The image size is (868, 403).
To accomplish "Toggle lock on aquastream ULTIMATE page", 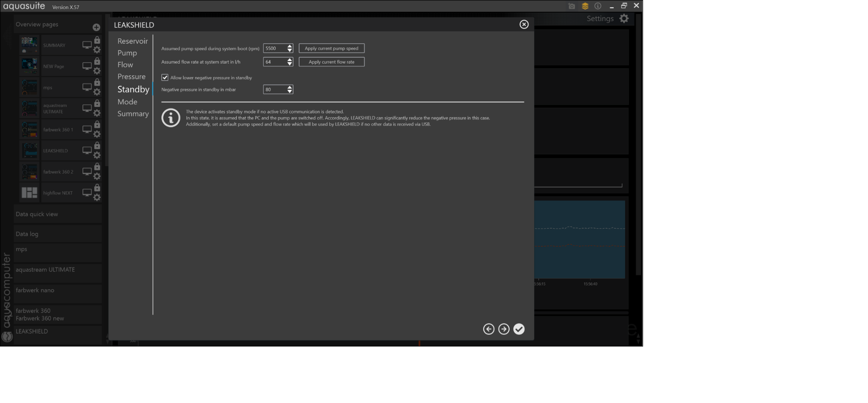I will (97, 103).
